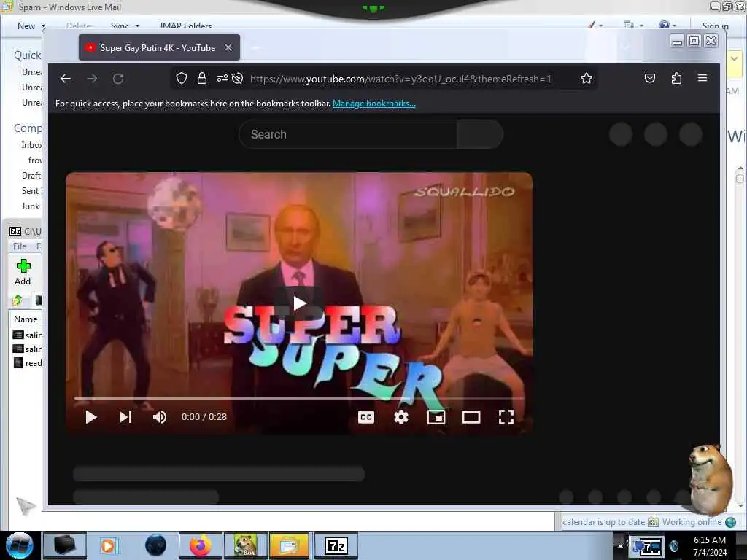Image resolution: width=747 pixels, height=560 pixels.
Task: Open the New menu in Windows Live Mail
Action: [x=26, y=26]
